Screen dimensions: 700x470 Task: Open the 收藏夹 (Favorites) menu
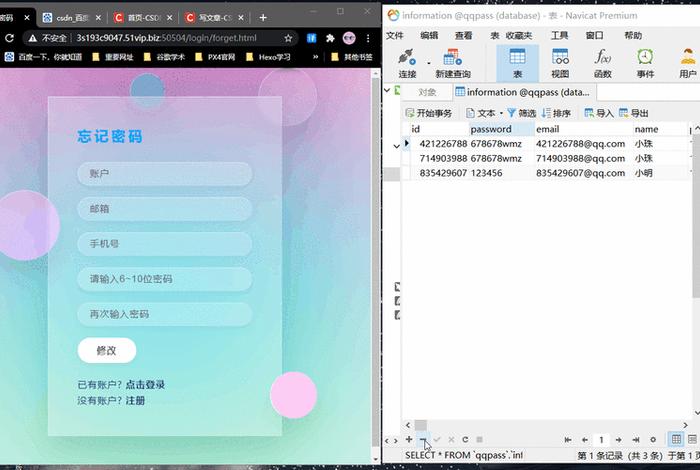tap(519, 35)
